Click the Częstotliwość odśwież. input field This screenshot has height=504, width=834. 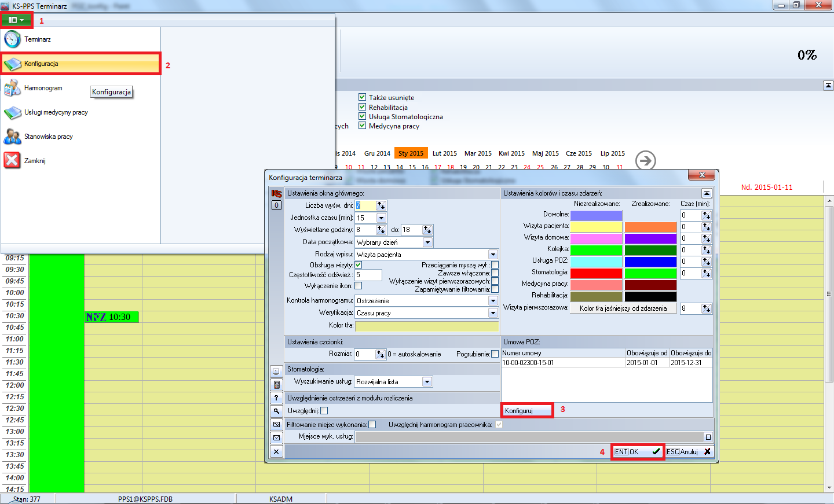(x=368, y=275)
